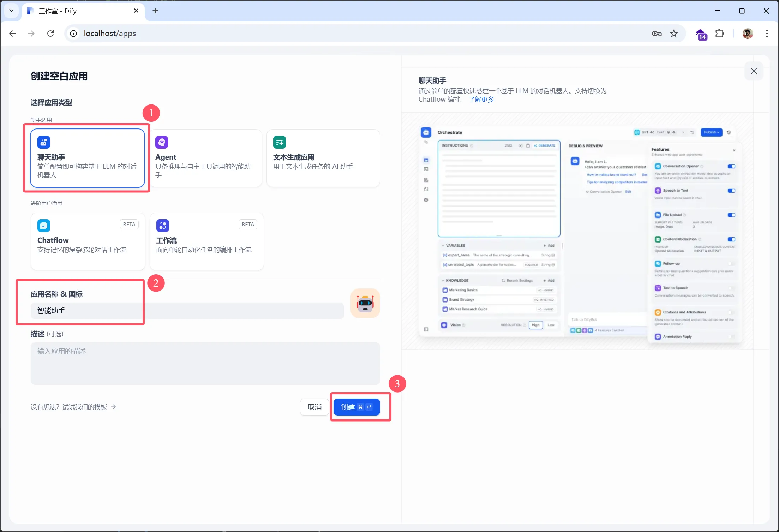
Task: Choose the 文本生成应用 app type card
Action: point(323,158)
